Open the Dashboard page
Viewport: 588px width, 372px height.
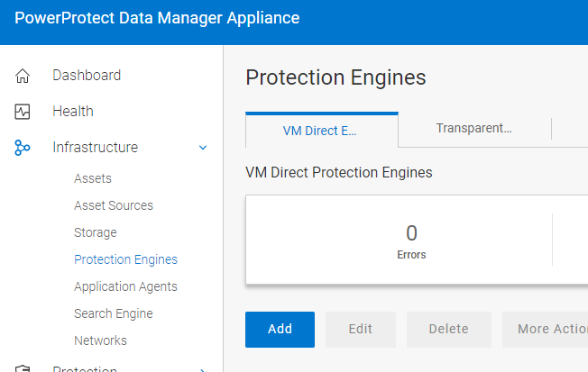click(87, 76)
